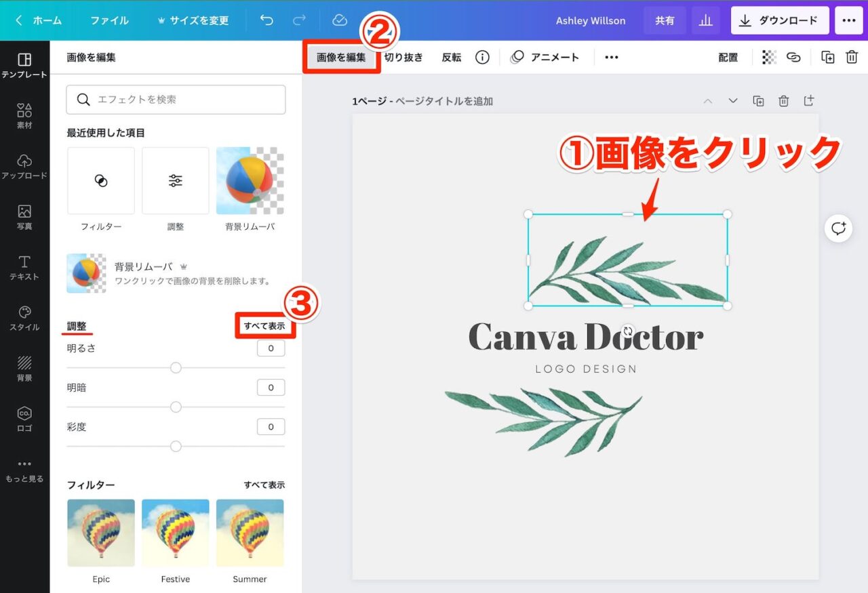Open the toolbar more options ellipsis
Screen dimensions: 868x593
[612, 58]
